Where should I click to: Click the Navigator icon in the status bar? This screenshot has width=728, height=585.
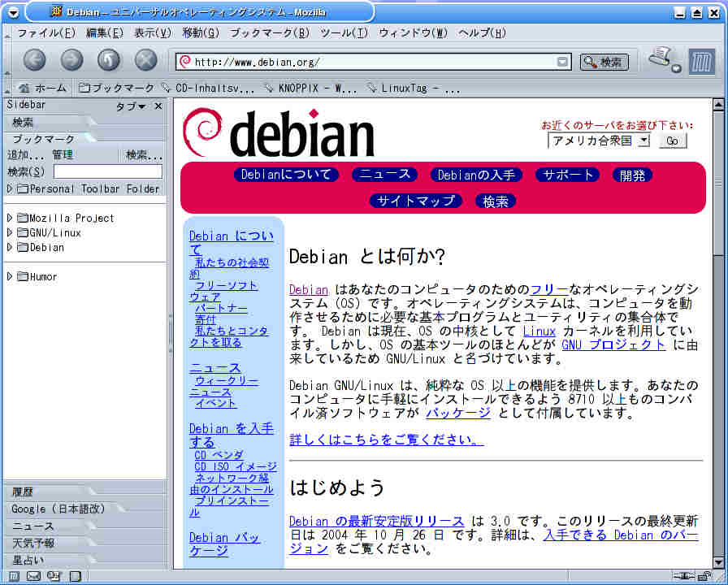coord(14,576)
